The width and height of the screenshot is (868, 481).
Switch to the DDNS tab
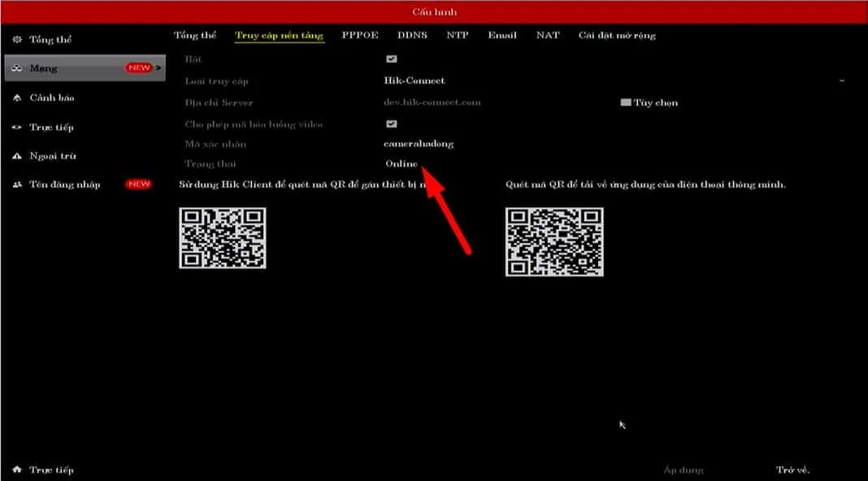pyautogui.click(x=412, y=35)
